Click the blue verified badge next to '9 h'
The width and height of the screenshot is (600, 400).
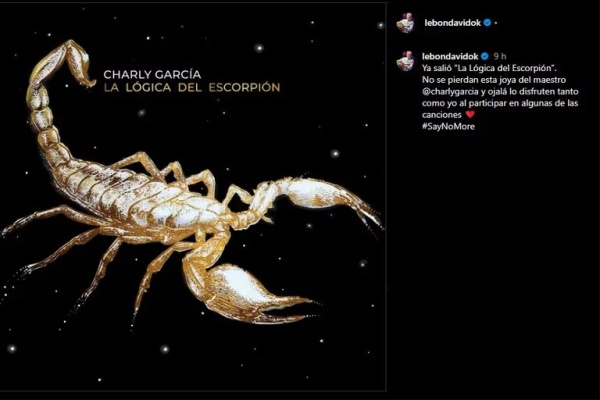[x=484, y=56]
